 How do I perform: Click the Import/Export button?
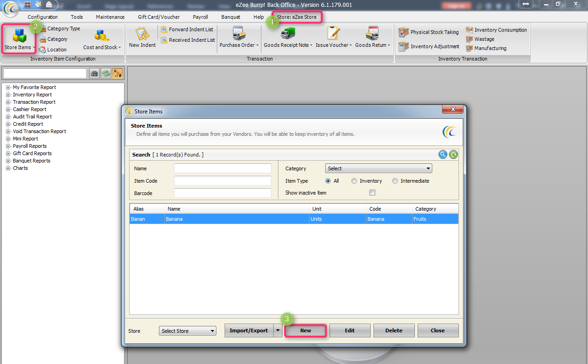[x=249, y=330]
